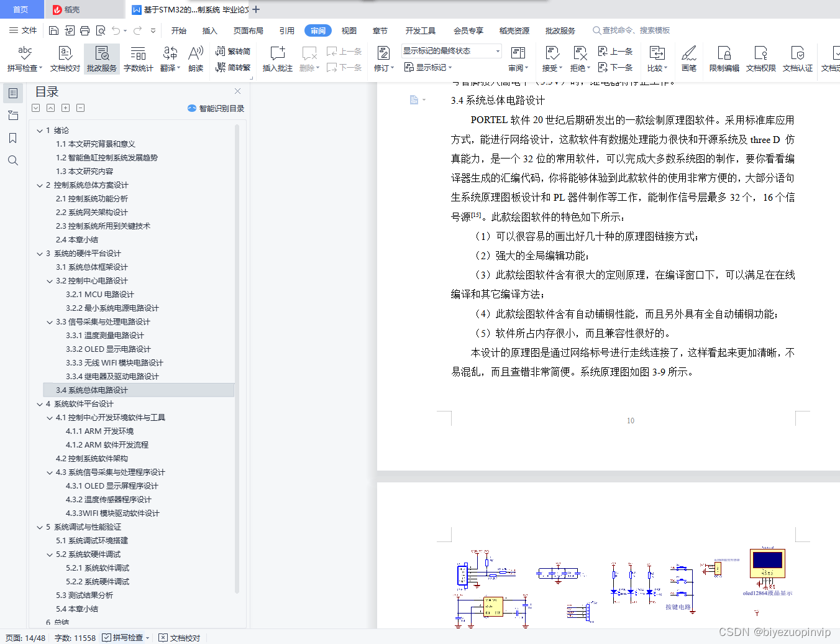Select 3.4 系统总体电路设计 outline entry
840x644 pixels.
click(138, 390)
